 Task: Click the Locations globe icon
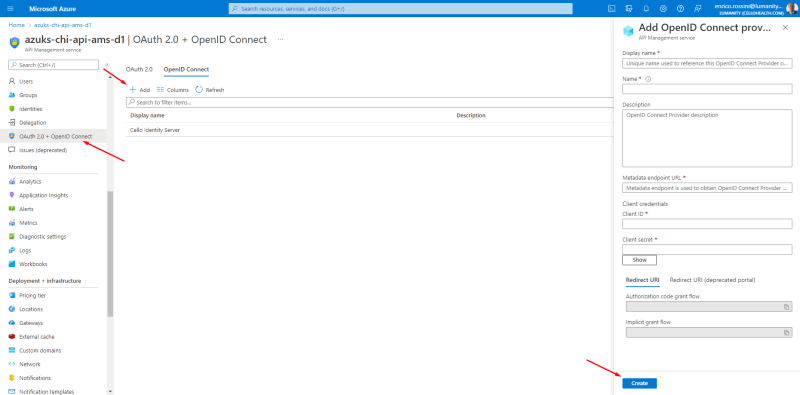click(12, 309)
